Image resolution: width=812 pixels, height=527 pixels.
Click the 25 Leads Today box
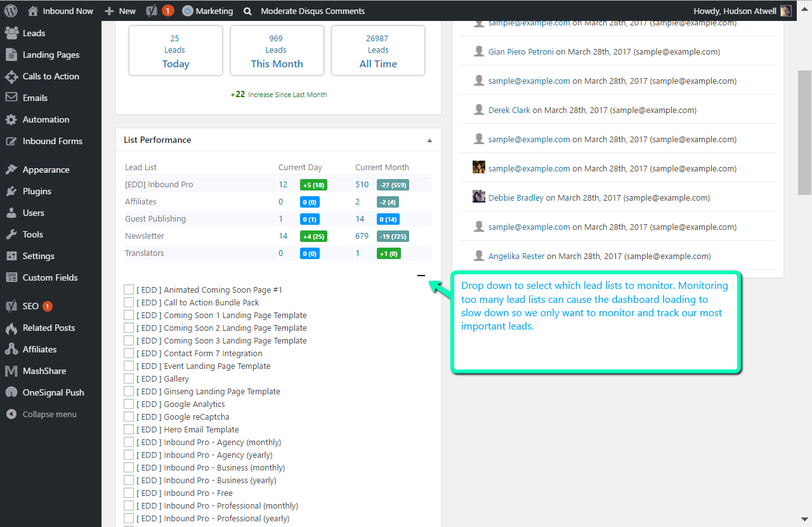pyautogui.click(x=176, y=51)
